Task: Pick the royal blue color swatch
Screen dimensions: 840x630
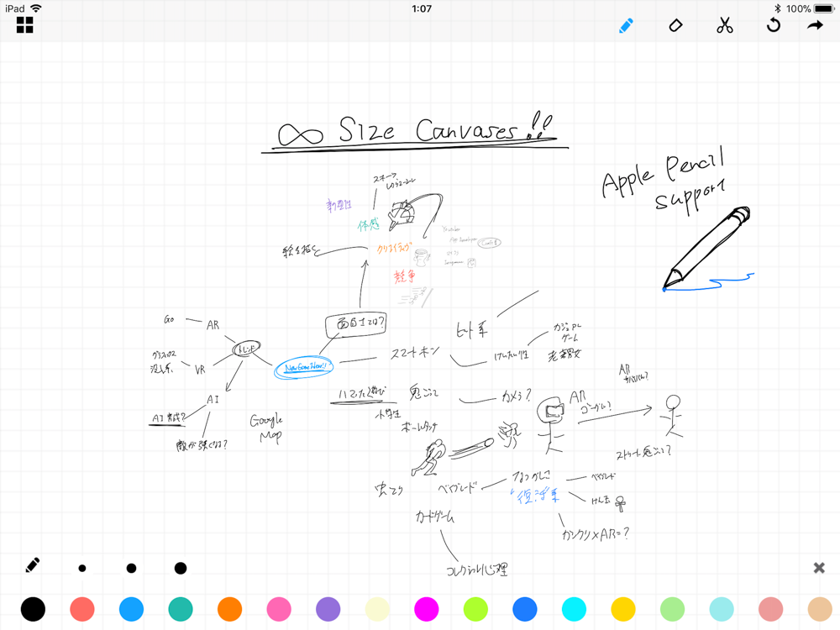Action: 525,609
